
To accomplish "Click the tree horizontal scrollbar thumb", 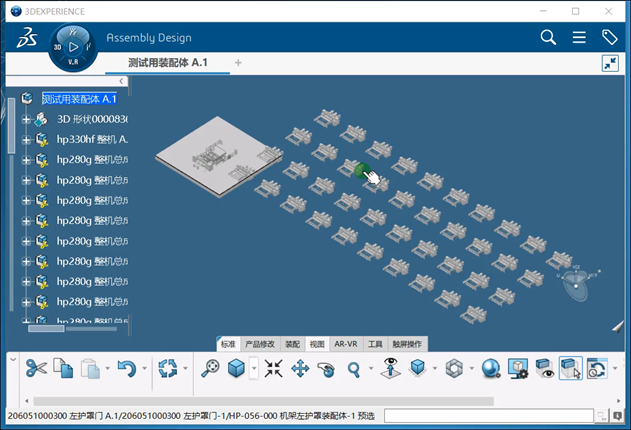I will (x=46, y=329).
